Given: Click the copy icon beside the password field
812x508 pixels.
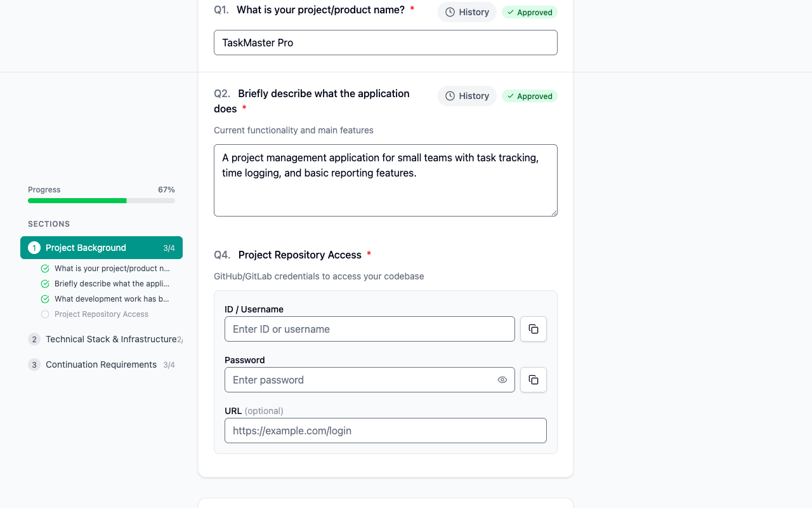Looking at the screenshot, I should (x=533, y=380).
